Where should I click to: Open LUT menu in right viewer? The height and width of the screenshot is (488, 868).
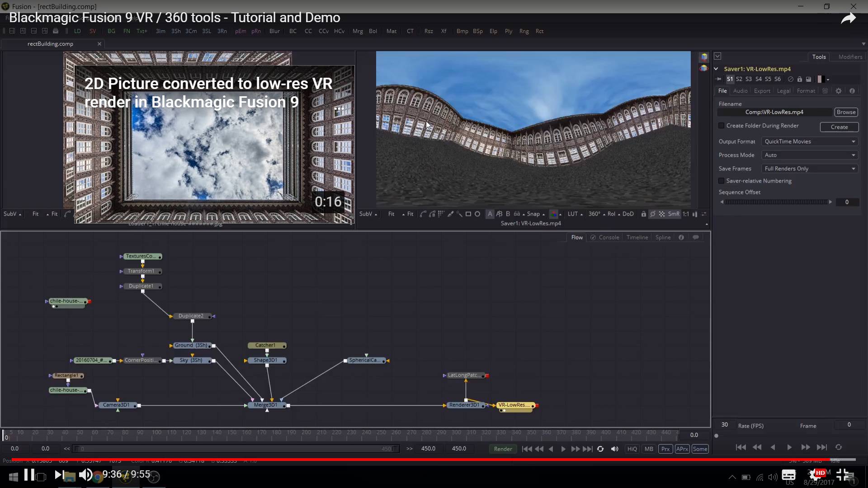click(x=575, y=214)
